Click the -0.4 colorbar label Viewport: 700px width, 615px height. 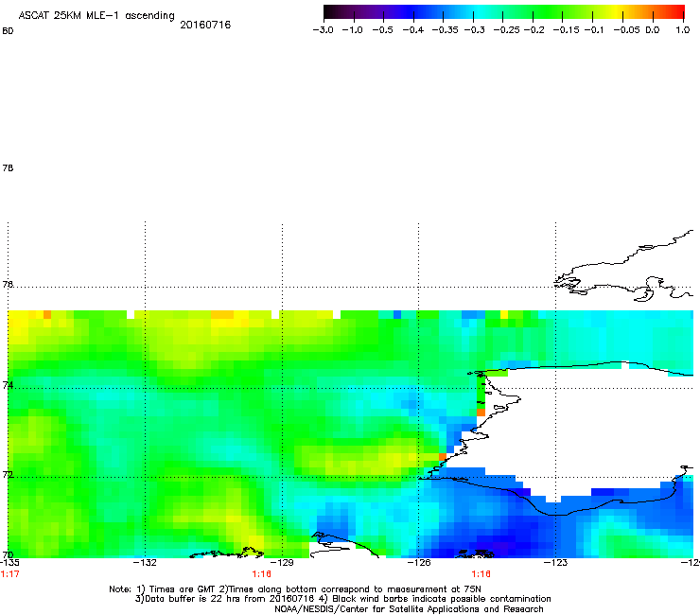click(413, 30)
